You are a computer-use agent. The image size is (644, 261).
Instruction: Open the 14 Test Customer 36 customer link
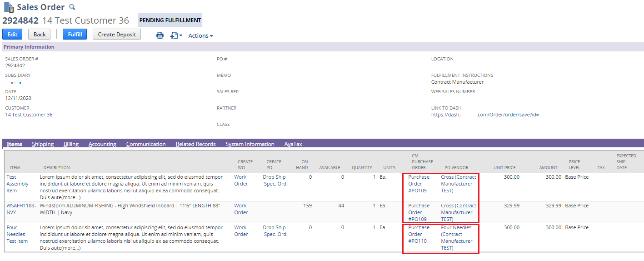coord(29,115)
